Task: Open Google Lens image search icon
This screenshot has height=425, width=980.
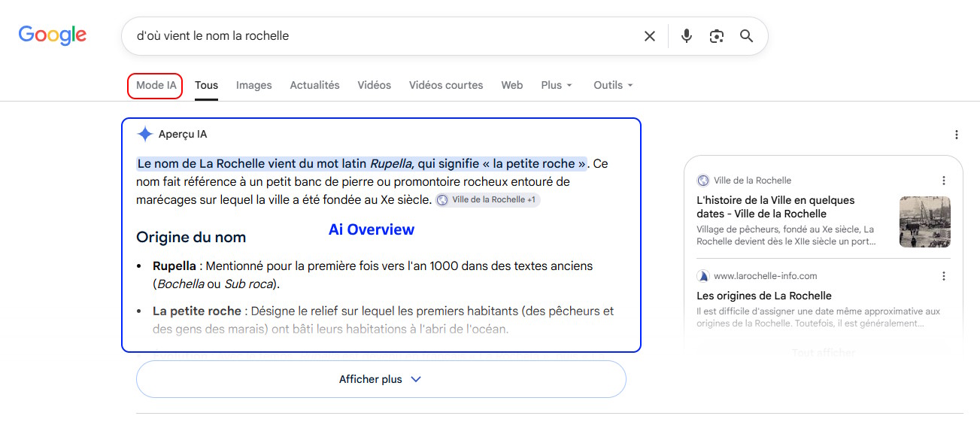Action: 717,36
